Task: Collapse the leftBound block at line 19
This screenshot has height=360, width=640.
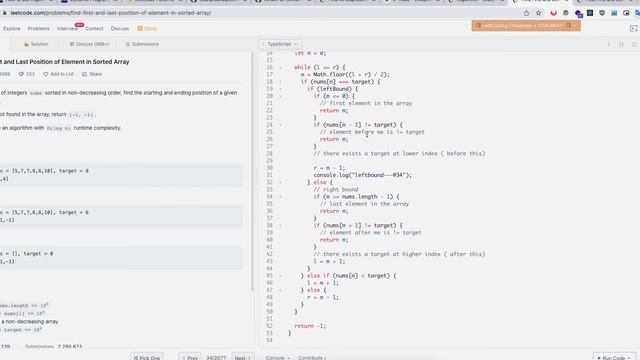Action: click(280, 89)
